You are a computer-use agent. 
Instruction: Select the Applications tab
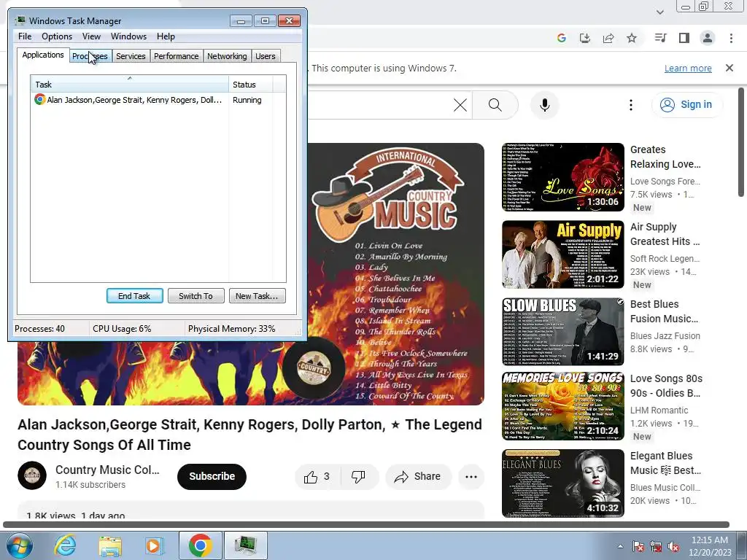(x=43, y=55)
